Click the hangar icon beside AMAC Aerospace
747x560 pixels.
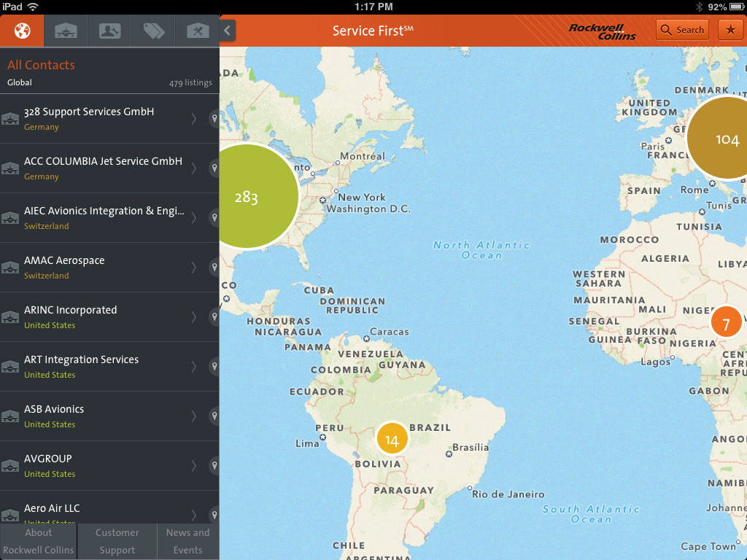click(10, 268)
